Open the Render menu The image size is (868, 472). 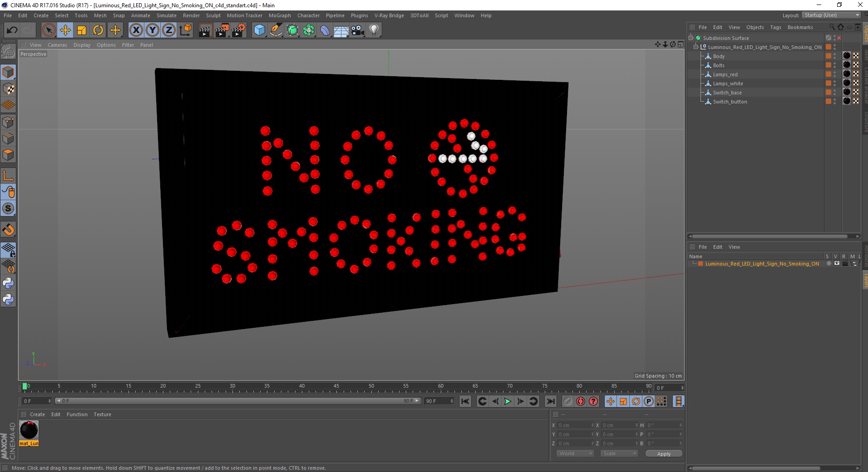tap(191, 15)
